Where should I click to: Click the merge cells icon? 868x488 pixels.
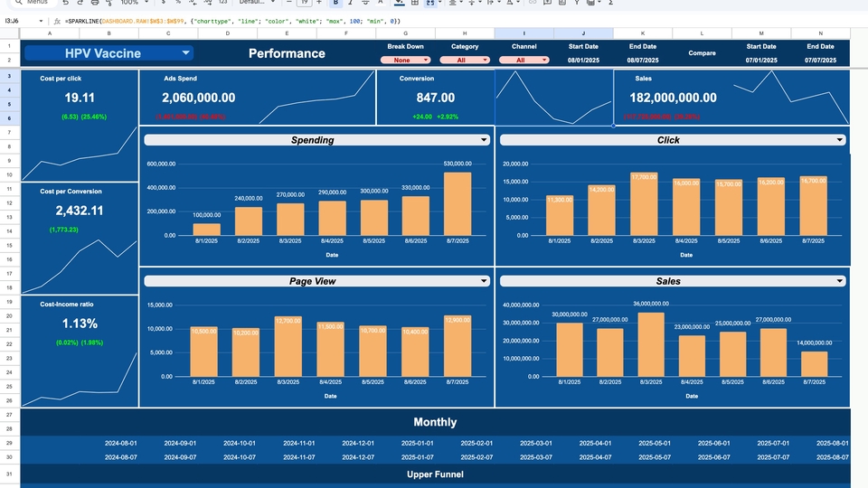[x=429, y=3]
